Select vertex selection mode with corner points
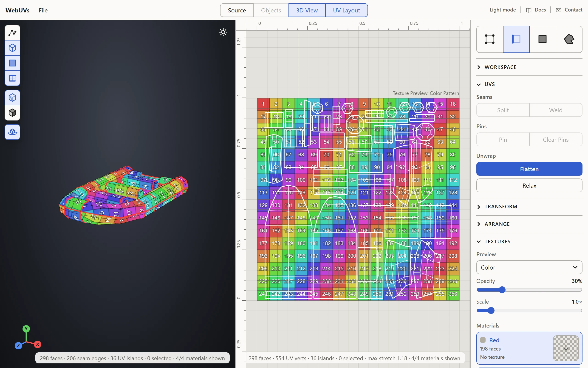 point(490,39)
